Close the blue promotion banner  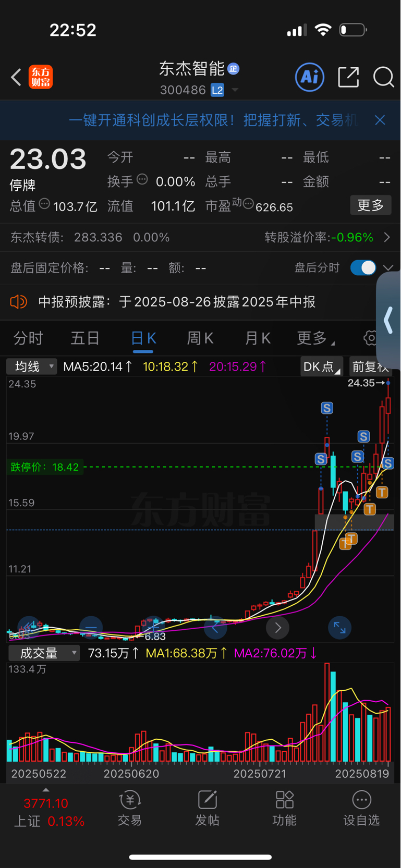click(380, 120)
